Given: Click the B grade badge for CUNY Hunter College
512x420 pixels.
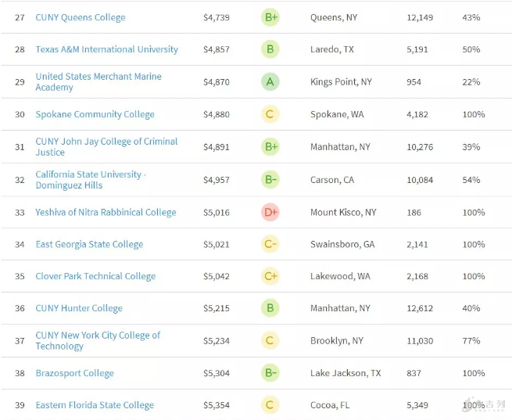Looking at the screenshot, I should (x=270, y=308).
